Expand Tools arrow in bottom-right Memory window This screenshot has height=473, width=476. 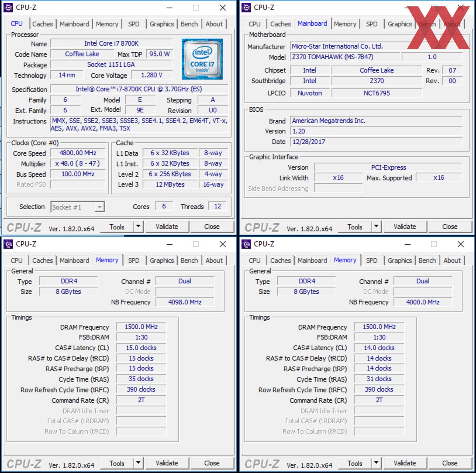(x=377, y=463)
